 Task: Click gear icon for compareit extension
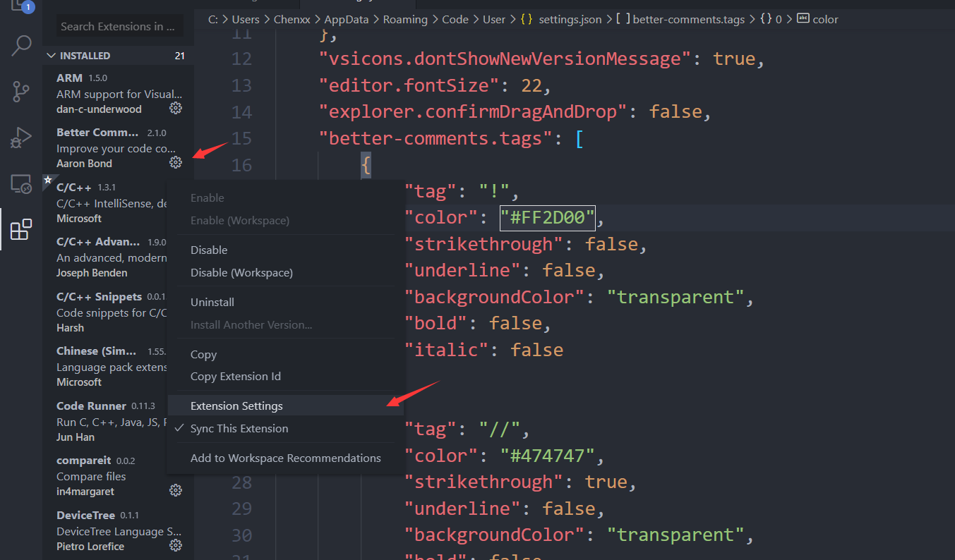(176, 490)
